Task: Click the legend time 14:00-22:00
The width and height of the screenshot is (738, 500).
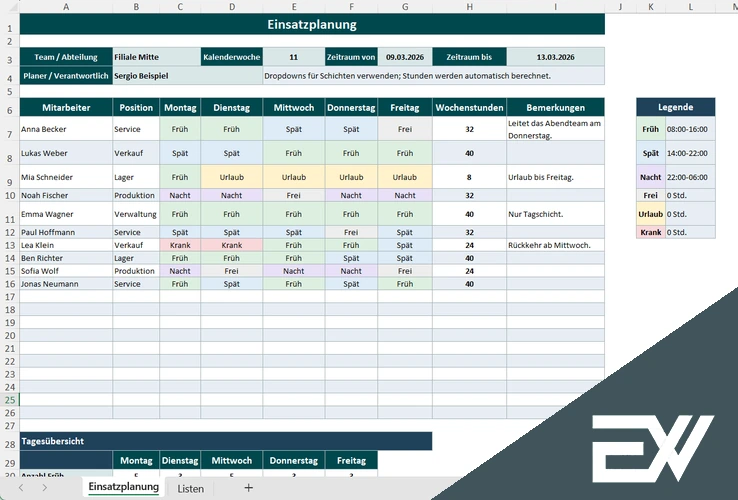Action: coord(690,153)
